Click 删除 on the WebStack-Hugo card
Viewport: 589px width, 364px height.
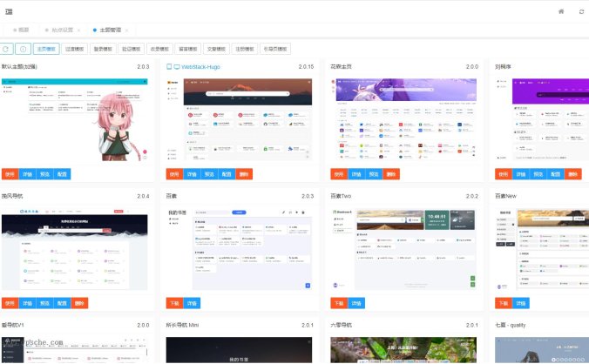[244, 174]
